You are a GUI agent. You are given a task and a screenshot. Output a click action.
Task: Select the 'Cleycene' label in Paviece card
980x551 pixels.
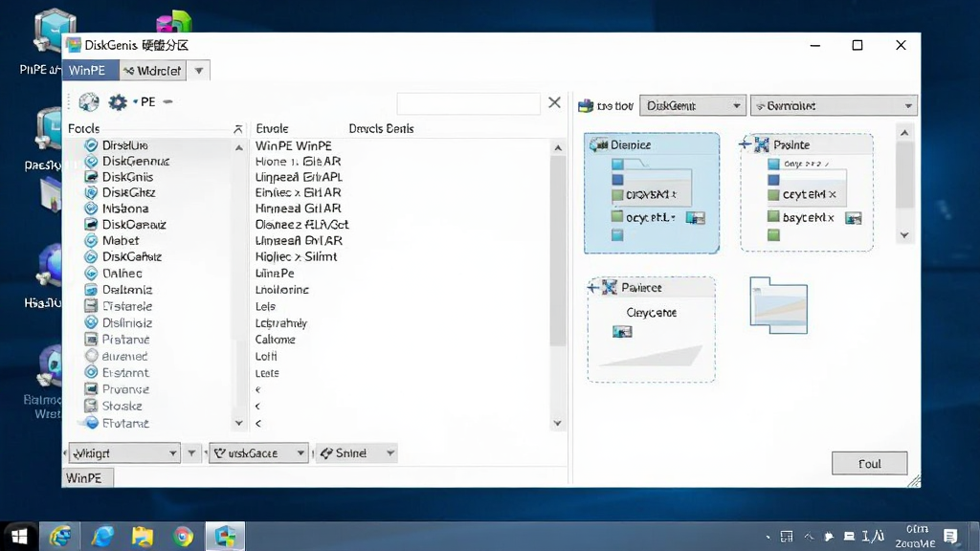pos(651,313)
